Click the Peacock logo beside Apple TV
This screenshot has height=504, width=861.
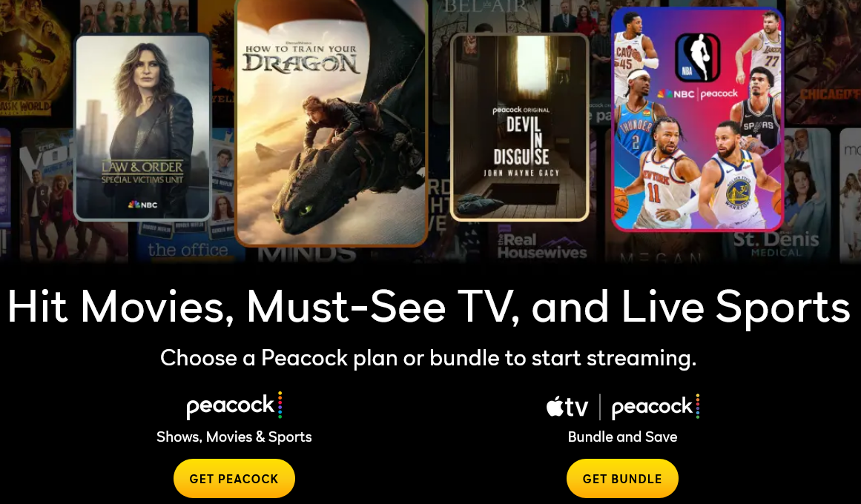click(656, 407)
